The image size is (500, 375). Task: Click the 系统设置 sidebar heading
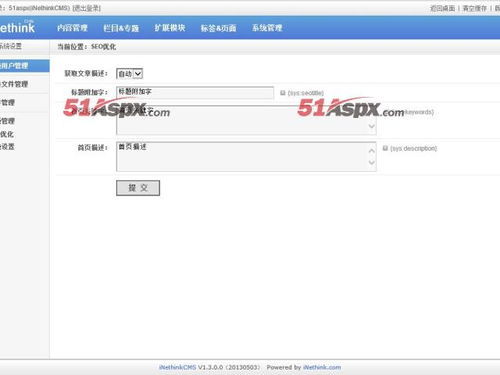pos(11,46)
